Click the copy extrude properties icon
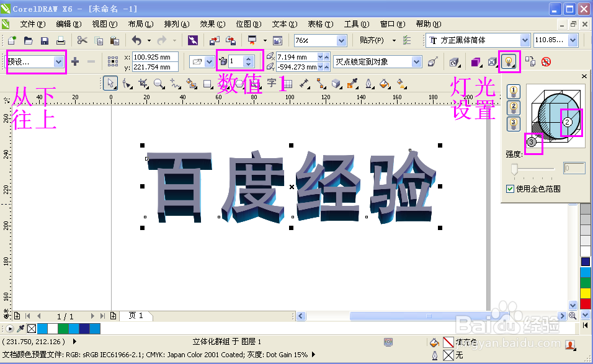This screenshot has height=364, width=593. pyautogui.click(x=531, y=61)
